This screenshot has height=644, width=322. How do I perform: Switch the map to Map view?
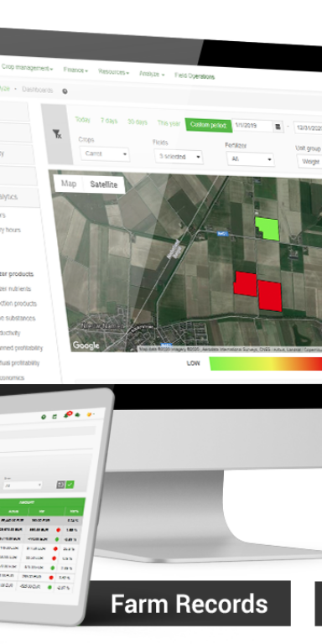(69, 184)
